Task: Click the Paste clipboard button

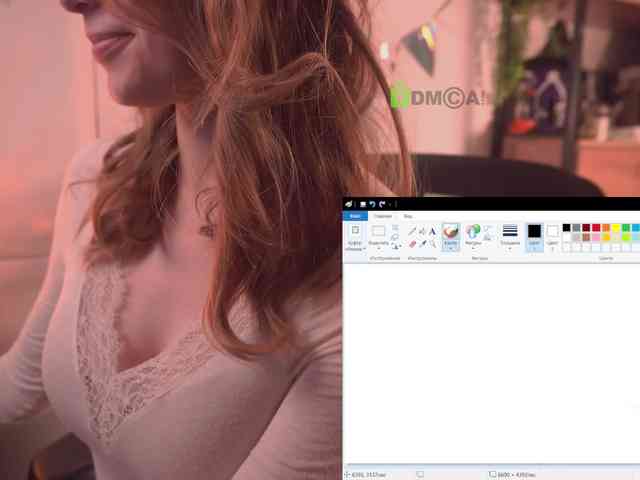Action: pos(355,234)
